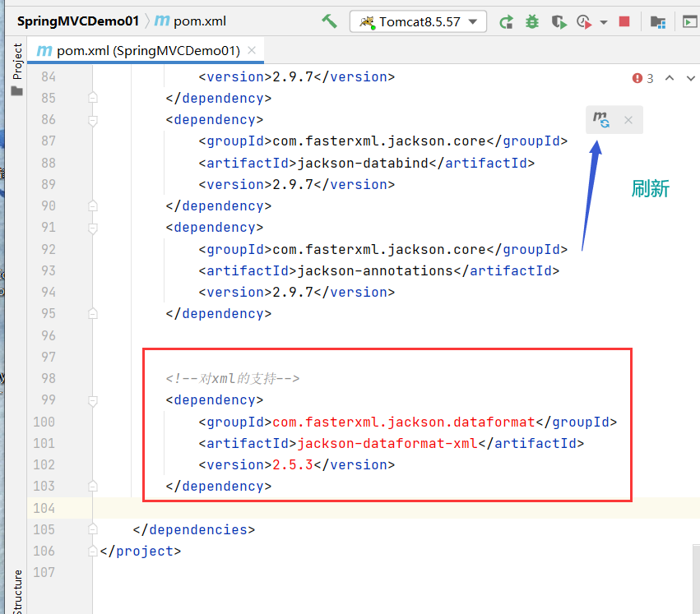
Task: Click version 2.9.7 on line 94
Action: pos(293,292)
